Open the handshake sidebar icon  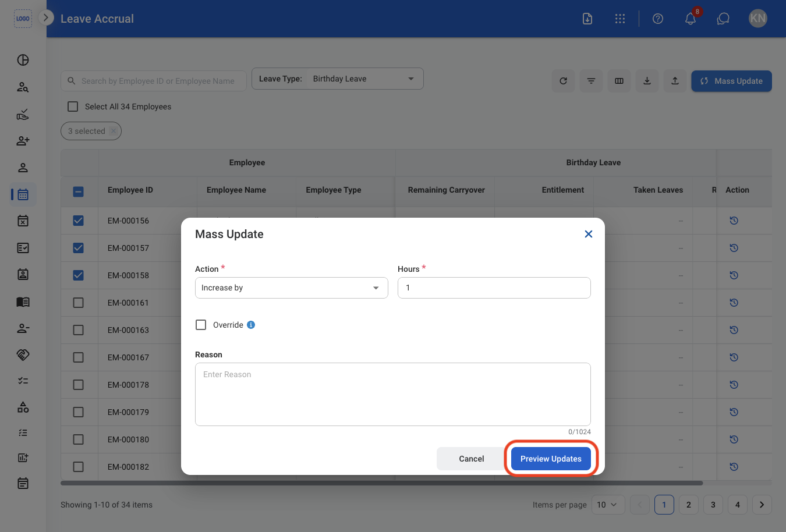click(x=23, y=354)
